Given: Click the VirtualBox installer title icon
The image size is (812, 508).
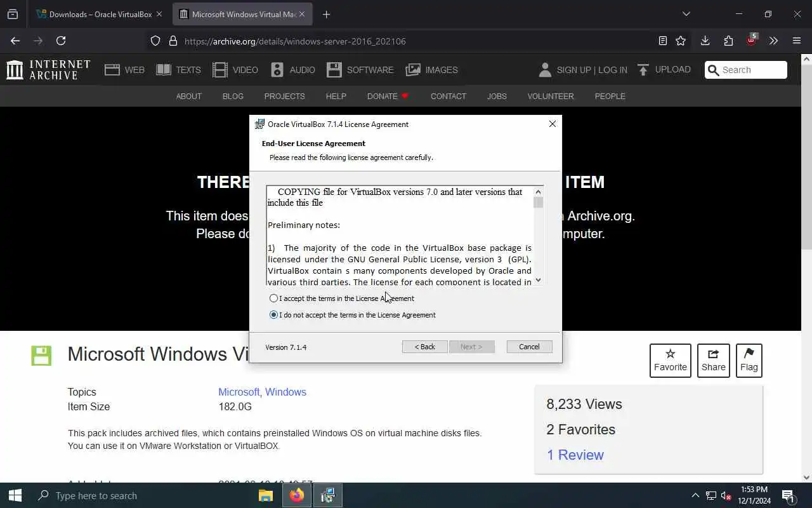Looking at the screenshot, I should [259, 124].
